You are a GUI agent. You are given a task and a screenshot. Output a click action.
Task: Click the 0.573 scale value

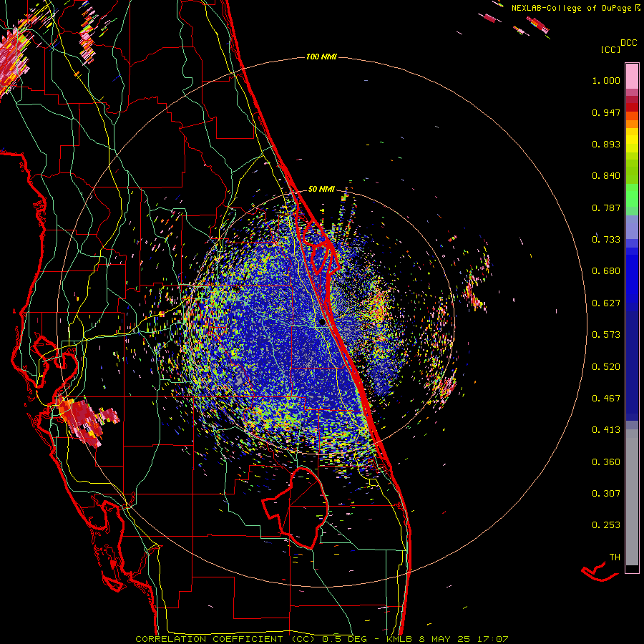point(606,335)
